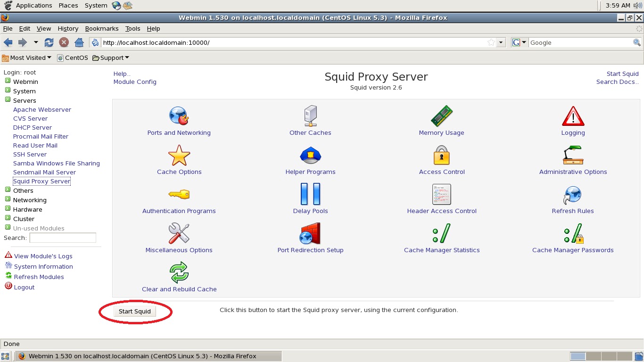Open the Module Config link
644x362 pixels.
tap(135, 82)
